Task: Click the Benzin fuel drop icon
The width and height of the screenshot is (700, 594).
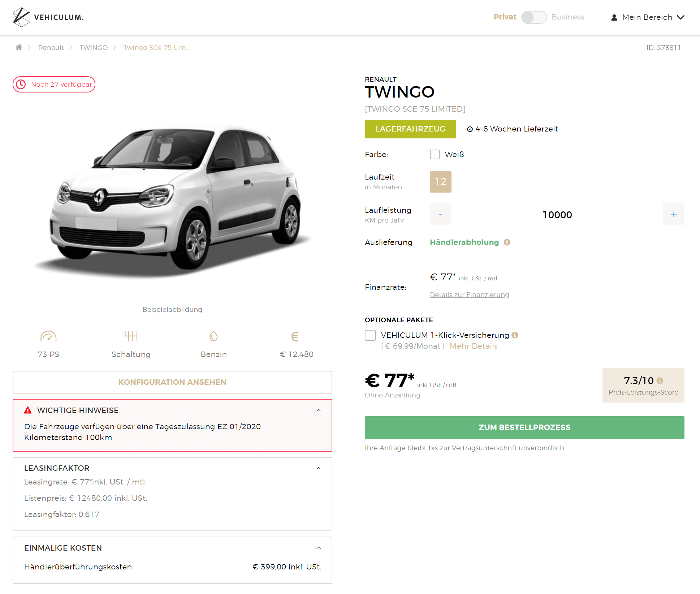Action: pos(213,336)
